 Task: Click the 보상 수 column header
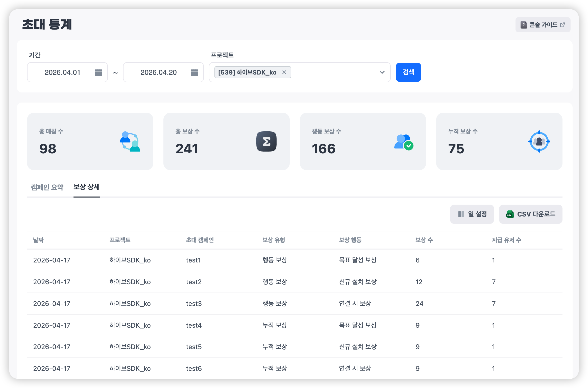424,240
